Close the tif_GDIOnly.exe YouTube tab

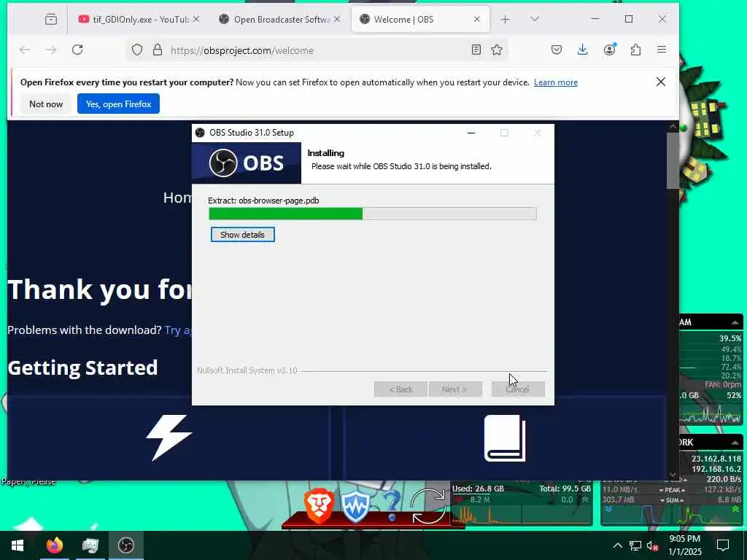pyautogui.click(x=196, y=19)
